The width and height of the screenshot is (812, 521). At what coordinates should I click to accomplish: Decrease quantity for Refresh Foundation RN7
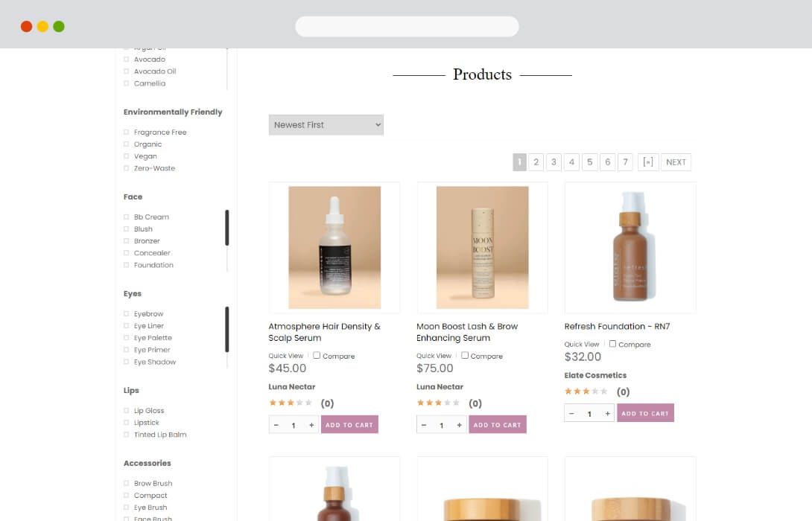coord(571,413)
